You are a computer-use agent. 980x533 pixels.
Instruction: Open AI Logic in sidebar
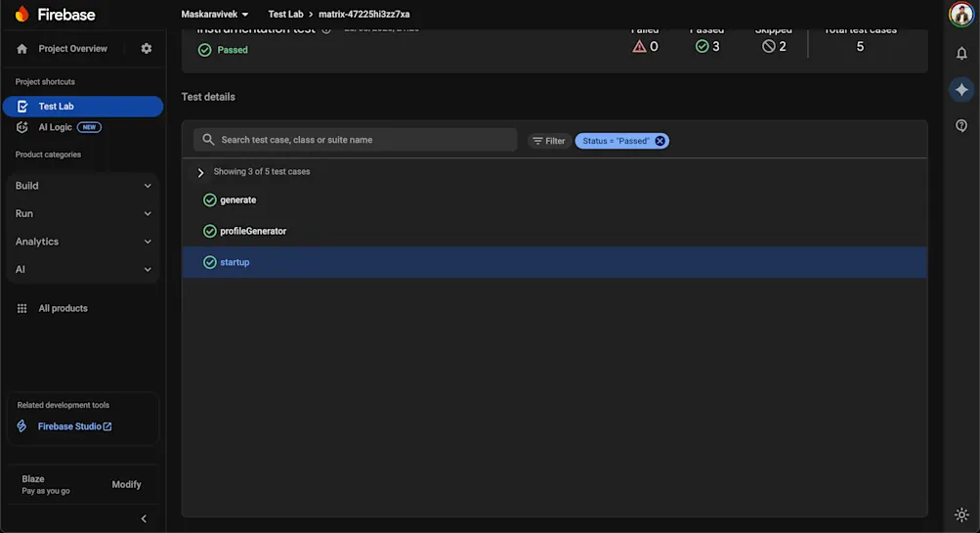click(55, 127)
